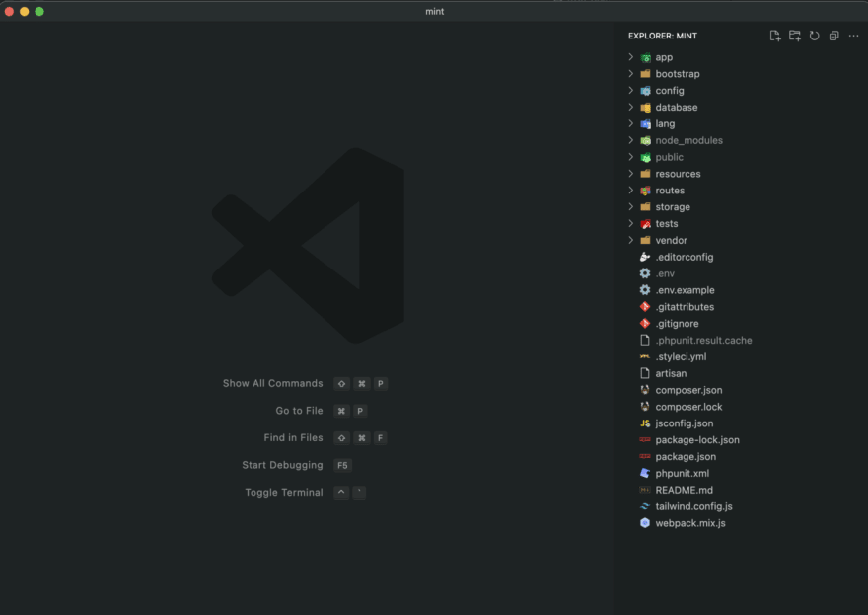Viewport: 868px width, 615px height.
Task: Click the mint window title text
Action: (x=435, y=11)
